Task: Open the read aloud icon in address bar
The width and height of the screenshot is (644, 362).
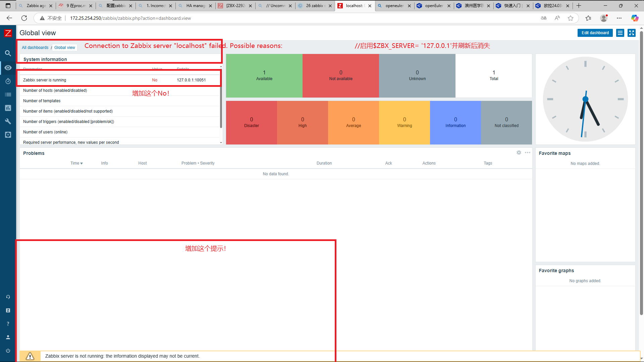Action: click(557, 18)
